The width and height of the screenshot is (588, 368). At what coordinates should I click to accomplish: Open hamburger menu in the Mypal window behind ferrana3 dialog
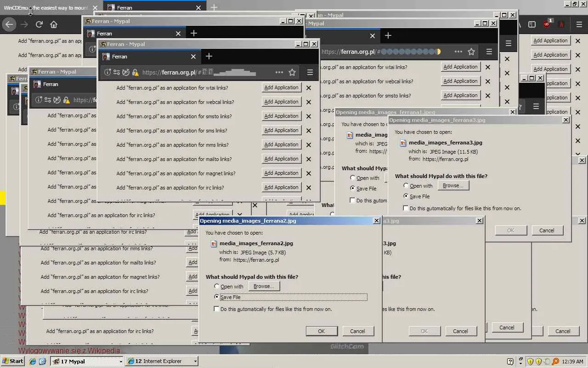[489, 52]
